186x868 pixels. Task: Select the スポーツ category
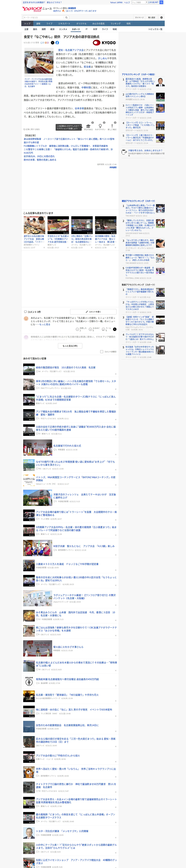76,29
